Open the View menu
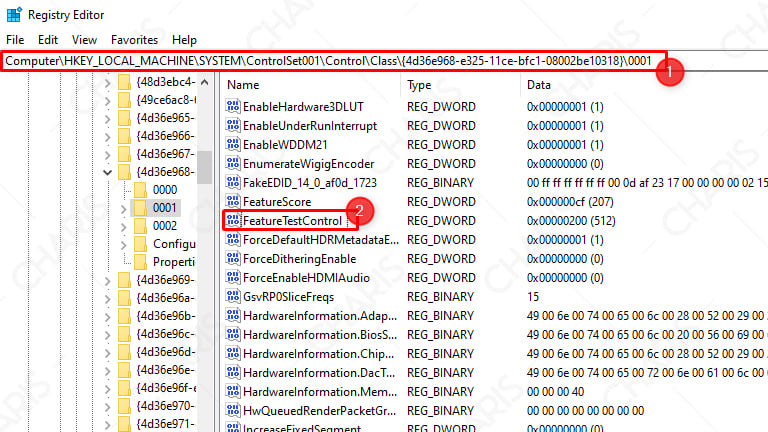768x432 pixels. (84, 40)
